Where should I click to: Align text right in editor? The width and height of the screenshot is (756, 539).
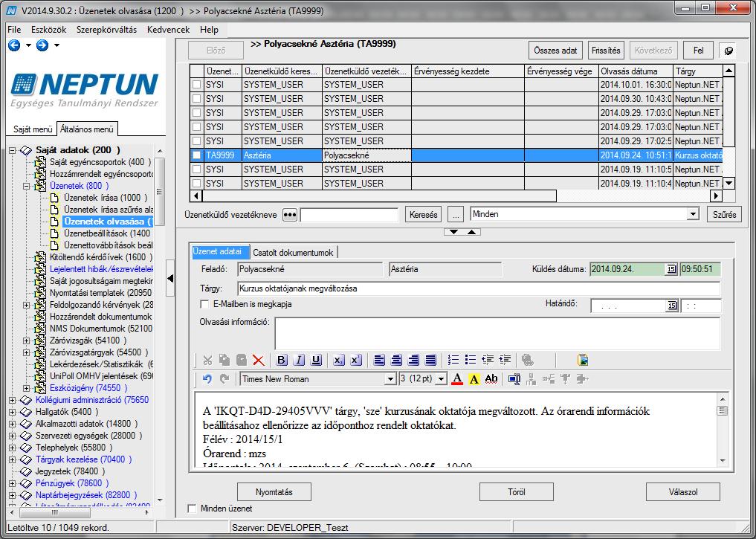point(413,360)
